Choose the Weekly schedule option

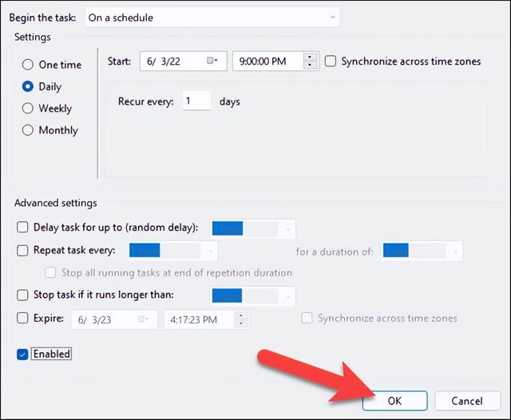click(x=28, y=108)
